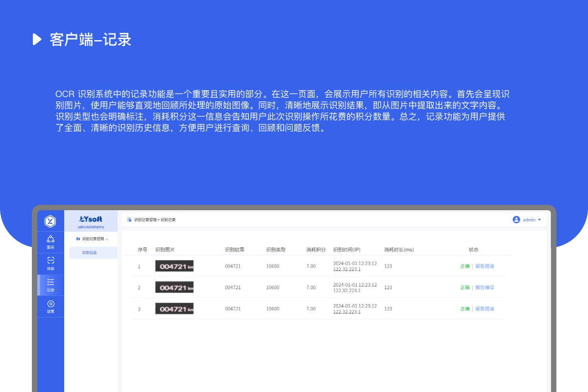The height and width of the screenshot is (392, 588).
Task: Open the recognition image thumbnail in row 1
Action: click(x=174, y=266)
